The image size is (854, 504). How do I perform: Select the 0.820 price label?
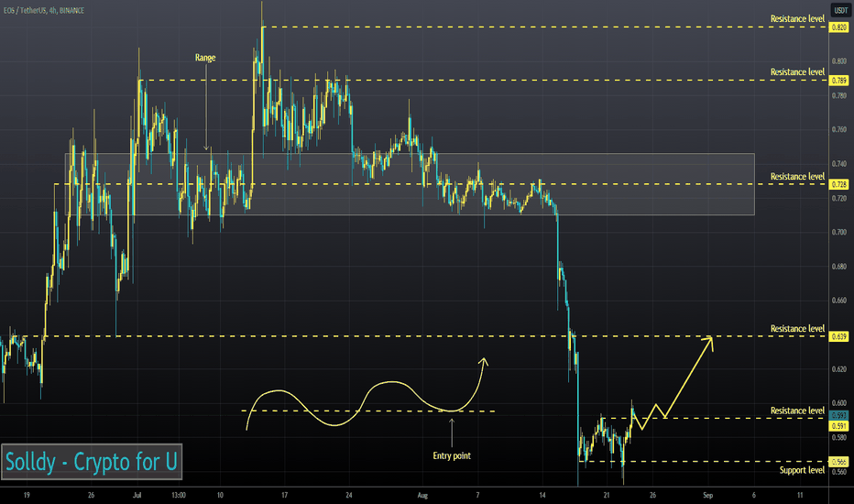click(x=838, y=27)
